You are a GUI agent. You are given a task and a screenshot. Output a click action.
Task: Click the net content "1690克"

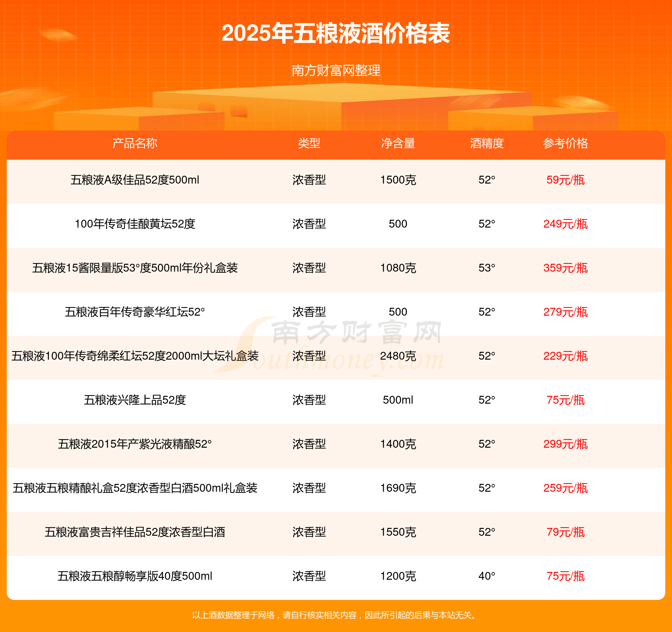click(398, 488)
